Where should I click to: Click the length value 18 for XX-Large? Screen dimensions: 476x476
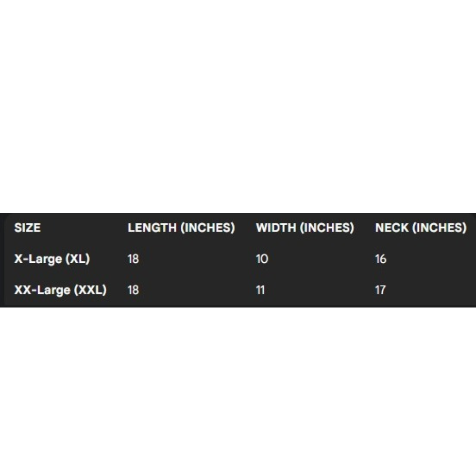(x=133, y=290)
